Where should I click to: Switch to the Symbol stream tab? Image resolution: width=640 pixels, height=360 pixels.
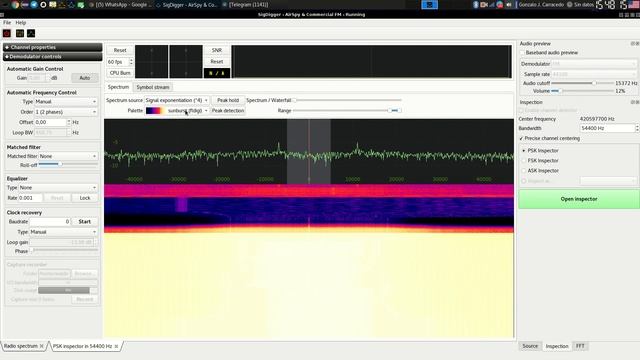click(x=153, y=87)
